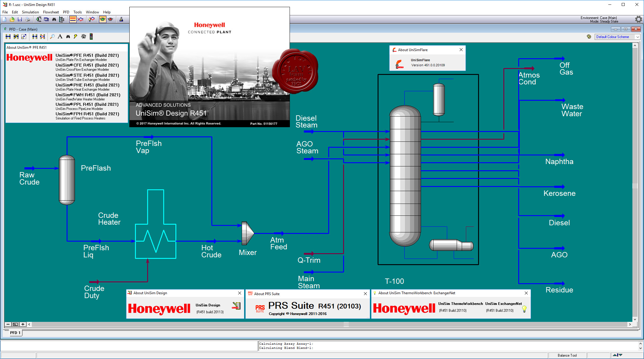Open the Flowsheet menu
The width and height of the screenshot is (644, 359).
[x=51, y=12]
